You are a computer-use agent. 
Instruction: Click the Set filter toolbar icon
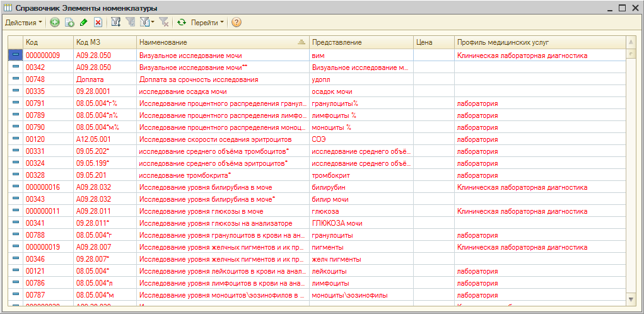pyautogui.click(x=116, y=22)
